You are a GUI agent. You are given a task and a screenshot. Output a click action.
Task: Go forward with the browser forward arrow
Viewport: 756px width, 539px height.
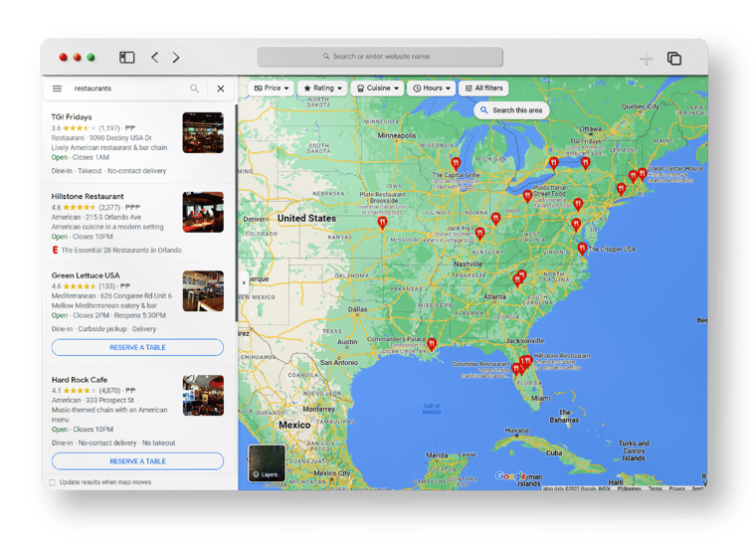(176, 58)
